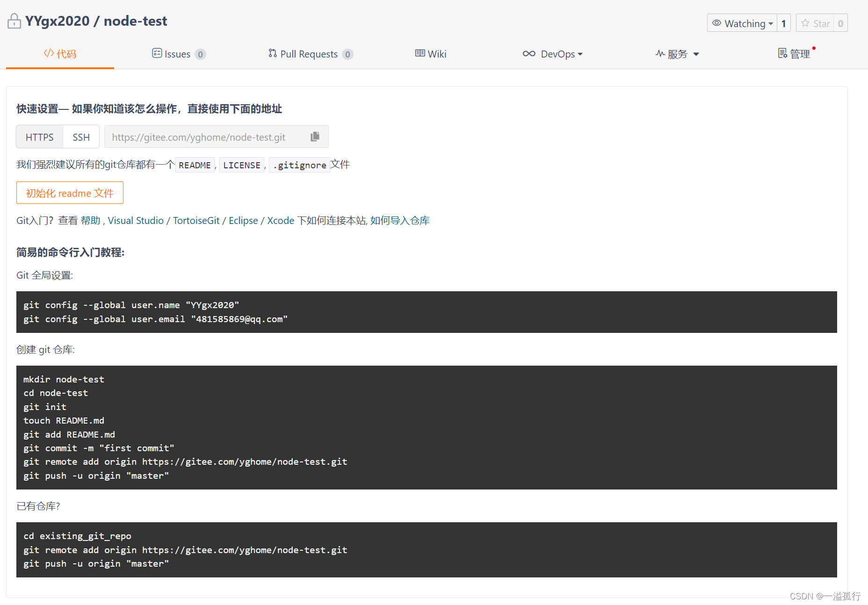The width and height of the screenshot is (868, 605).
Task: Copy the repository URL with the copy icon
Action: [315, 137]
